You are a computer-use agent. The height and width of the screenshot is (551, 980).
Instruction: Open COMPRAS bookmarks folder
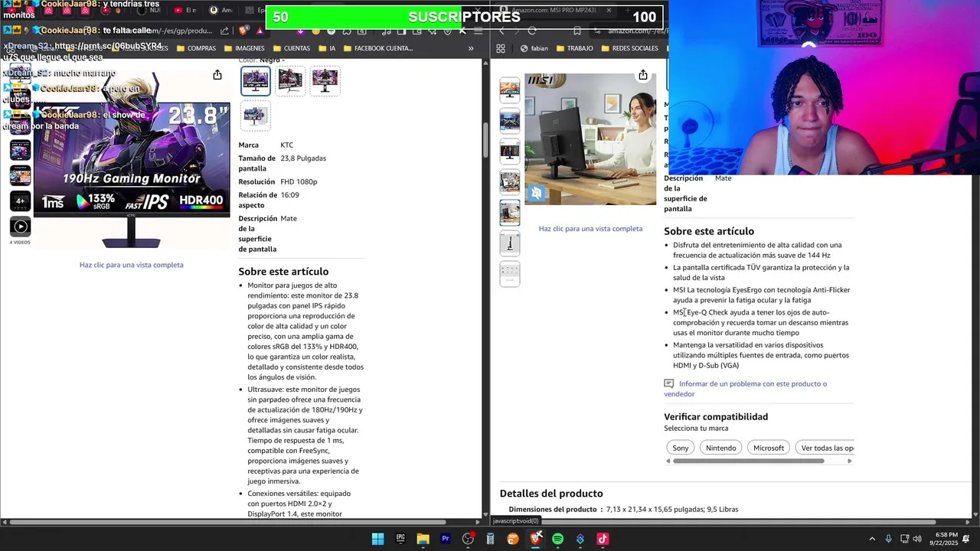pos(196,48)
